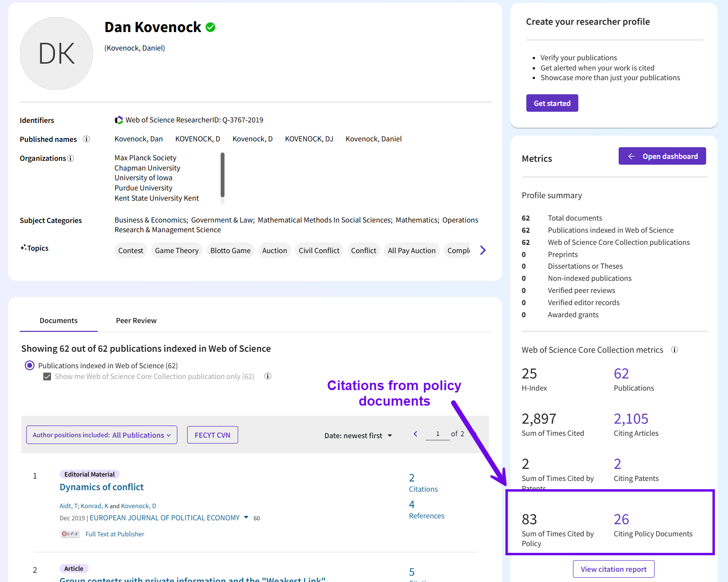Click the Published names info icon
The height and width of the screenshot is (582, 728).
pos(87,139)
